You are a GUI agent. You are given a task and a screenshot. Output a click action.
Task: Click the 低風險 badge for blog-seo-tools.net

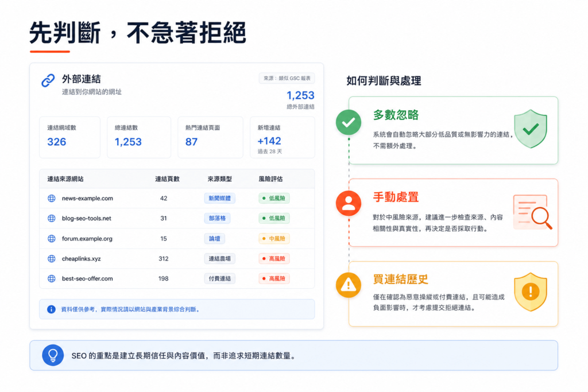point(274,218)
